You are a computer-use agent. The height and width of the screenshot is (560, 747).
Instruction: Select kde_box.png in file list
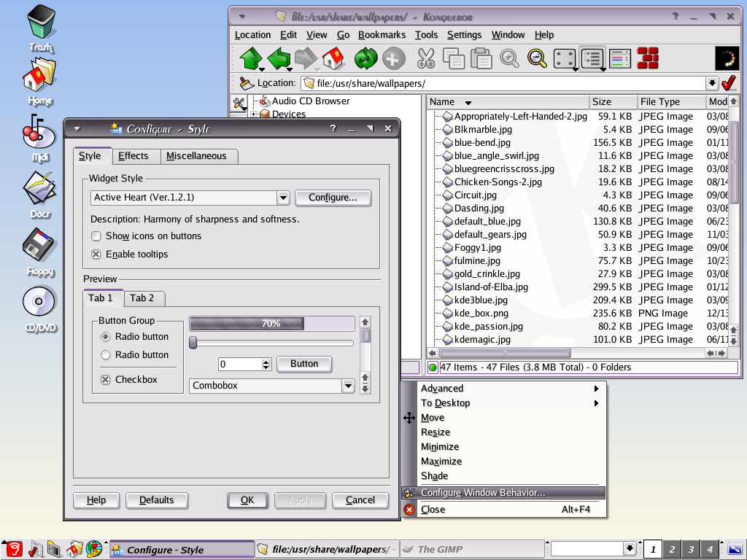click(x=481, y=314)
